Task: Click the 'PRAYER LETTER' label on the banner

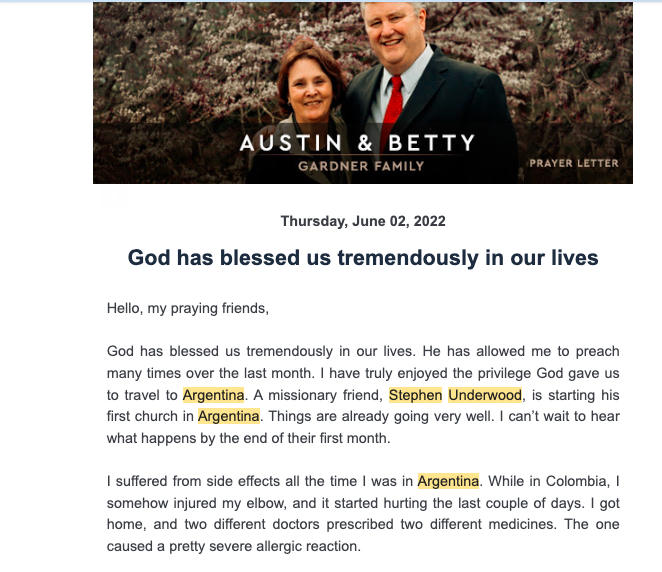Action: coord(574,163)
